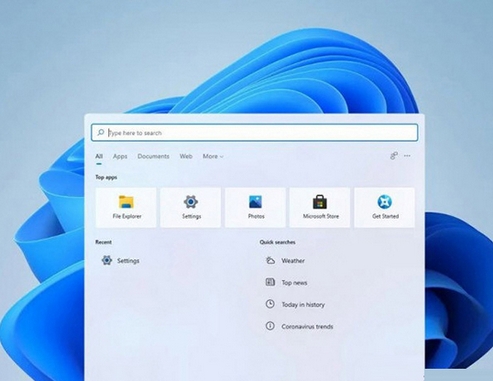493x381 pixels.
Task: Click the feedback icon beside the ellipsis
Action: [394, 156]
